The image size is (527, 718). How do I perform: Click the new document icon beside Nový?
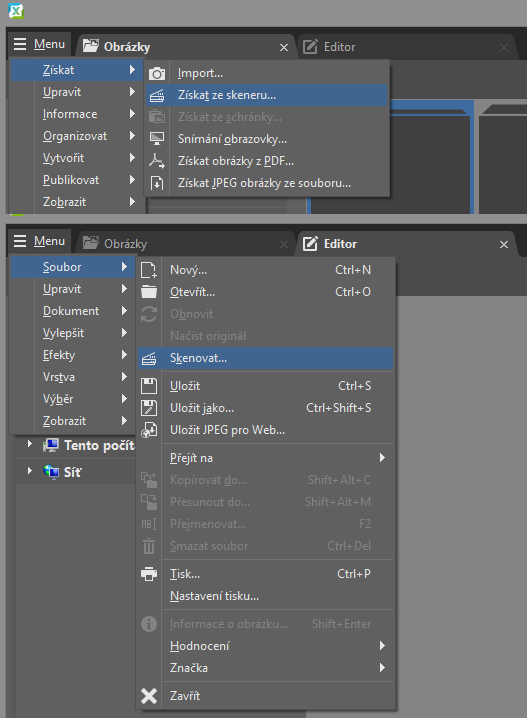click(149, 270)
